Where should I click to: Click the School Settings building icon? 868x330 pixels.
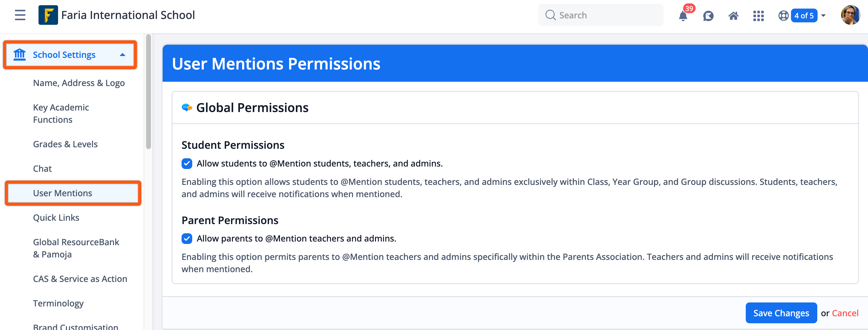20,55
